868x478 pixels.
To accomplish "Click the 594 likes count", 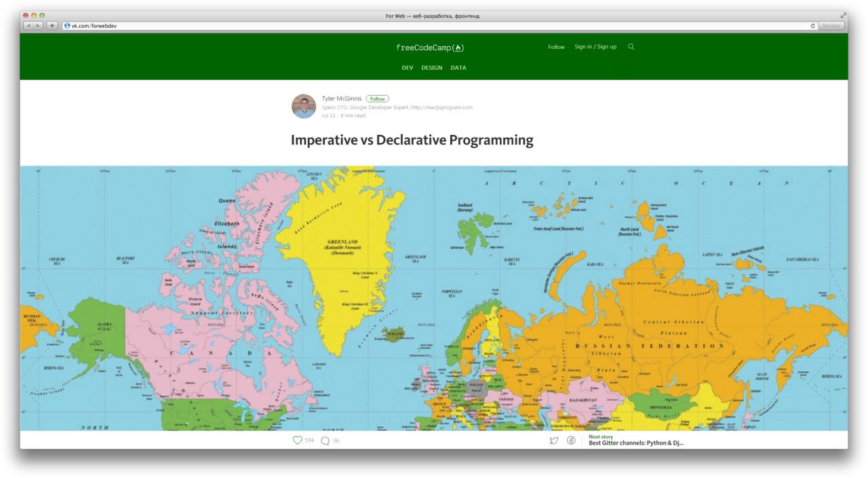I will pos(309,441).
